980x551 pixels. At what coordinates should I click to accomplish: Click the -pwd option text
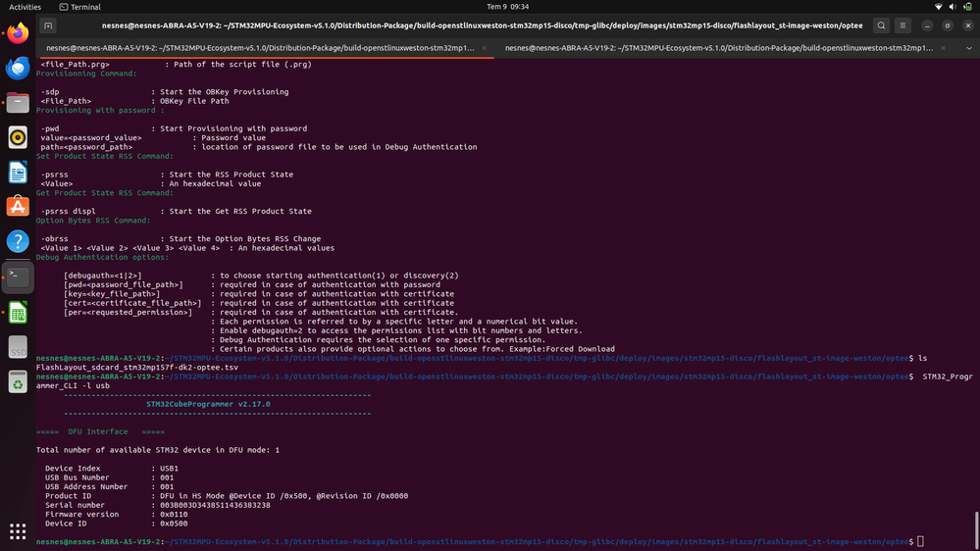pyautogui.click(x=50, y=128)
